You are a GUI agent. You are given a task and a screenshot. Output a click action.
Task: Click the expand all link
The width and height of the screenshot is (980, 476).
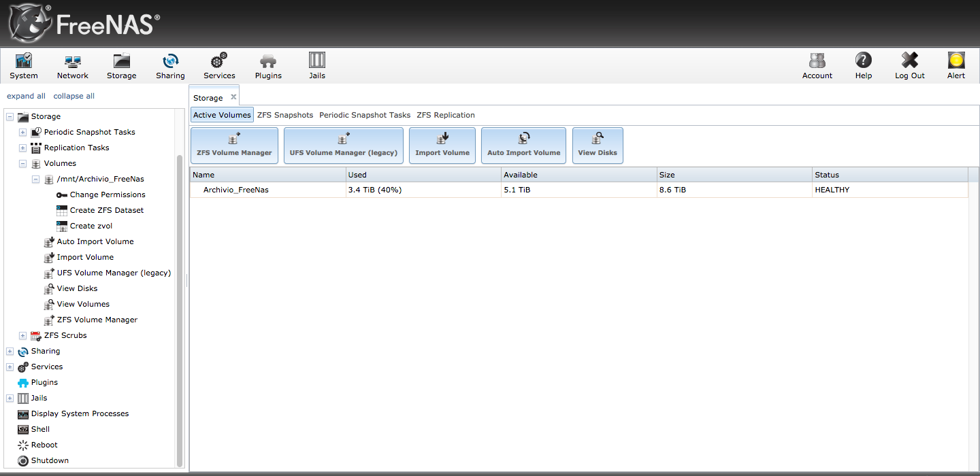26,96
